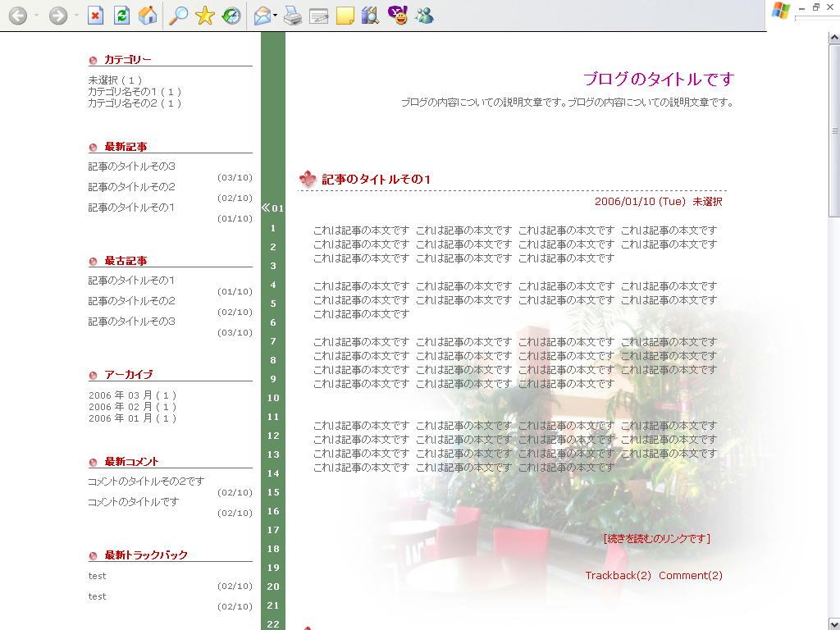Open the first test trackback entry

pyautogui.click(x=97, y=576)
